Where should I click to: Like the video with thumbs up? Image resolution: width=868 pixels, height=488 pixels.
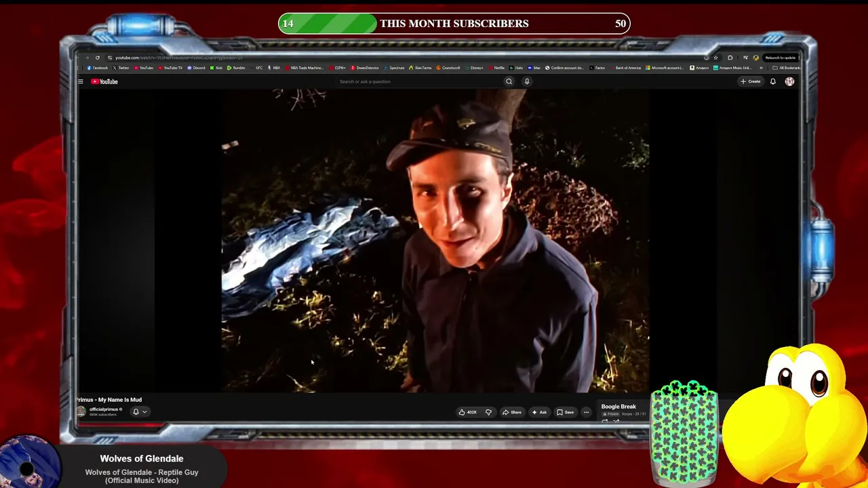tap(467, 412)
